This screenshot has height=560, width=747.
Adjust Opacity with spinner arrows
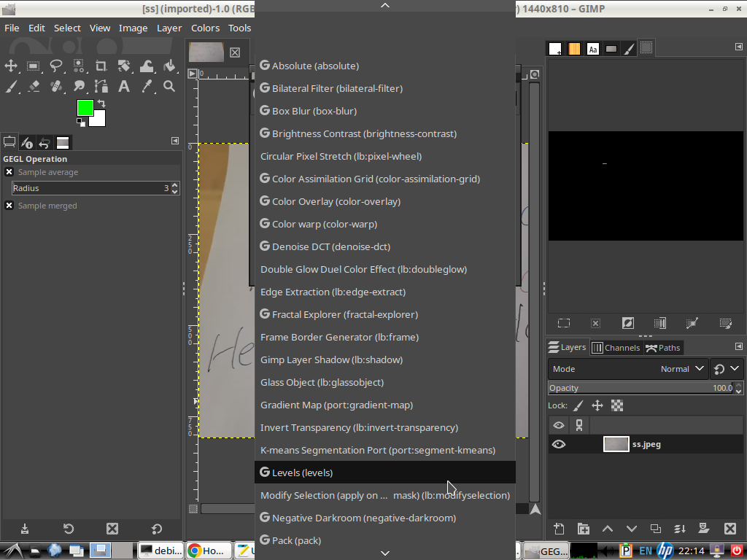pos(738,388)
